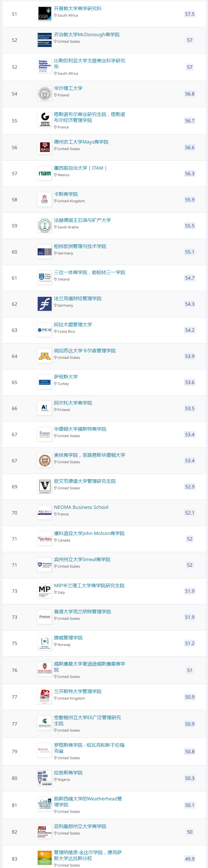
Task: Click the INCAE logo
Action: click(45, 330)
